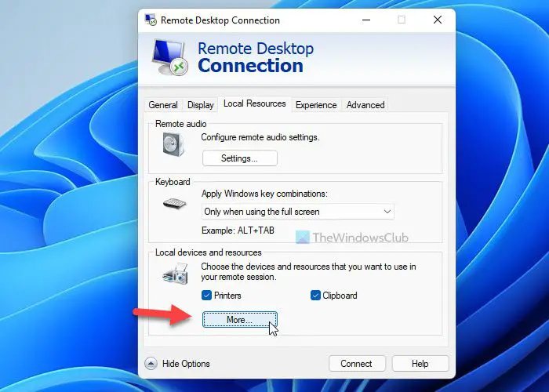Click the Printers checkbox label text
This screenshot has height=392, width=549.
click(227, 296)
